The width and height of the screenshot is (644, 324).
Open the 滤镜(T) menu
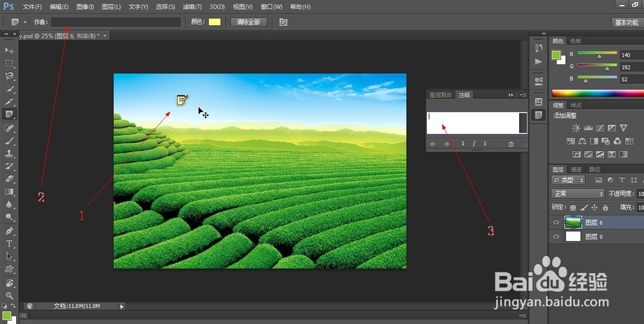pyautogui.click(x=192, y=7)
